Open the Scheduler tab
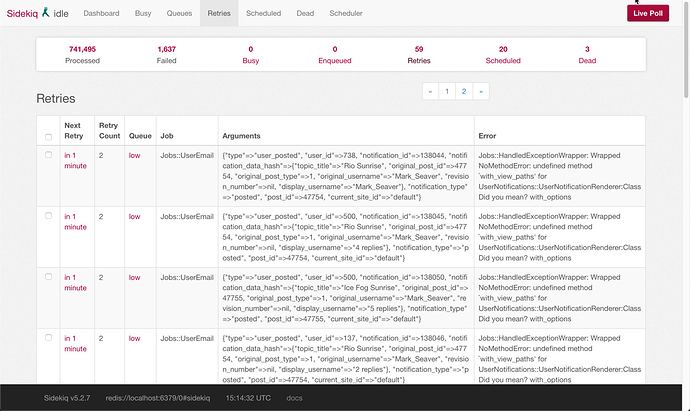The image size is (690, 411). coord(346,13)
